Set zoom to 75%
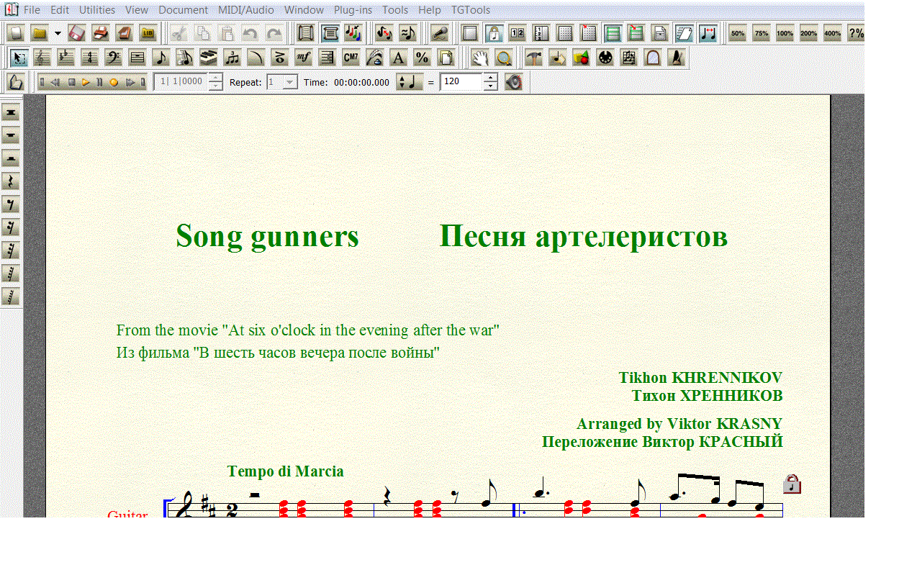917x588 pixels. pos(762,33)
